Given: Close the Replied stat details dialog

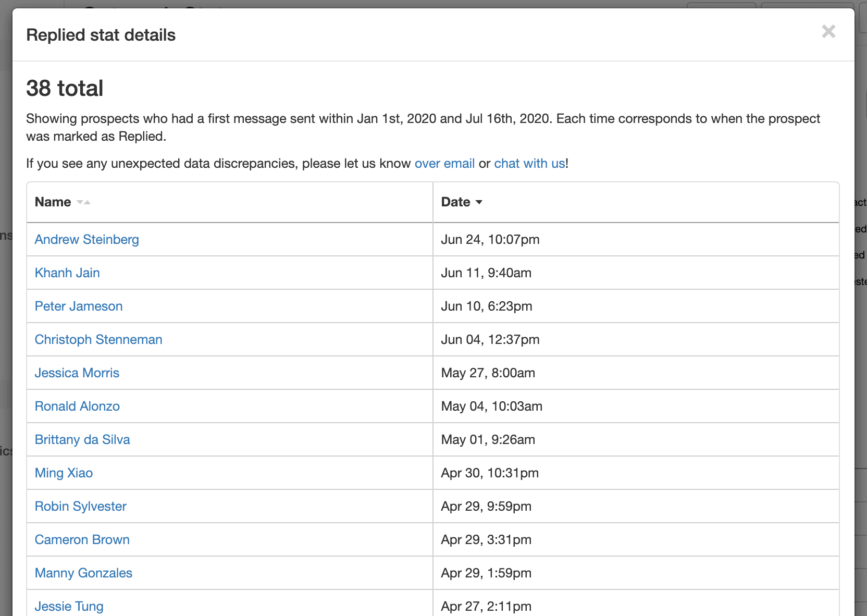Looking at the screenshot, I should point(828,32).
